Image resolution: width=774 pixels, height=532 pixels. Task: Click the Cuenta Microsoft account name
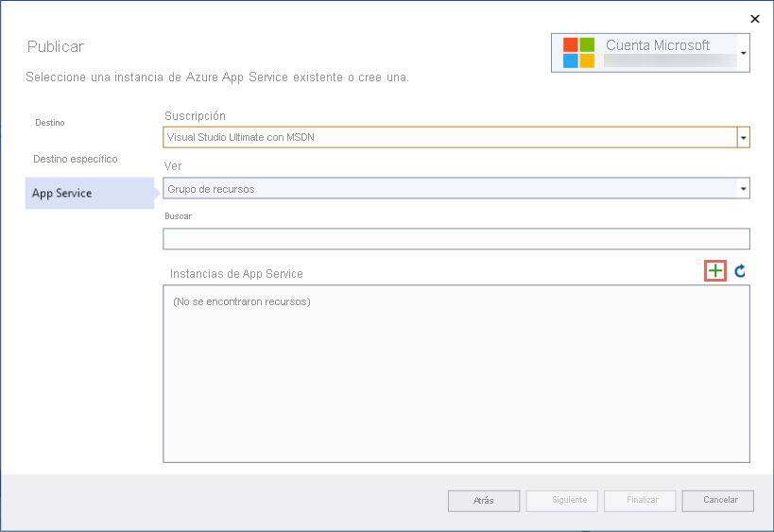pos(658,45)
